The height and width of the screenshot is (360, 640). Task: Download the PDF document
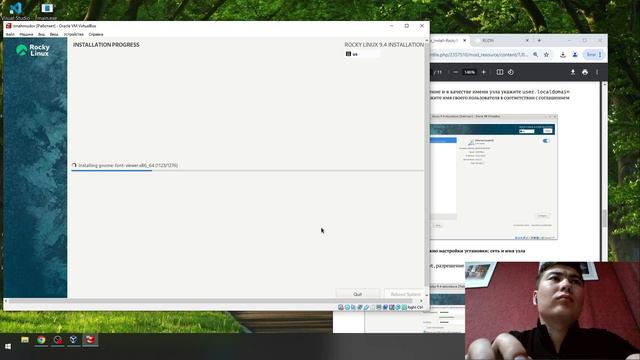pos(573,72)
